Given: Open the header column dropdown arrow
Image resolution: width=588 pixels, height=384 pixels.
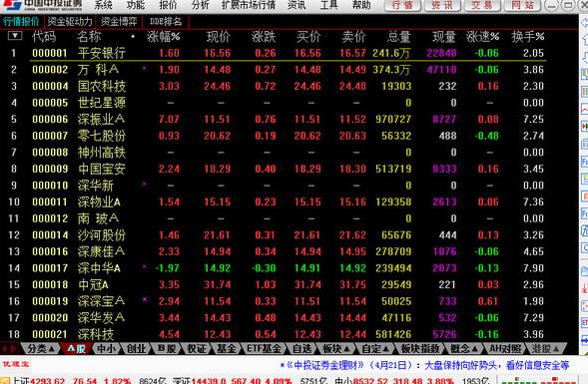Looking at the screenshot, I should [x=15, y=36].
